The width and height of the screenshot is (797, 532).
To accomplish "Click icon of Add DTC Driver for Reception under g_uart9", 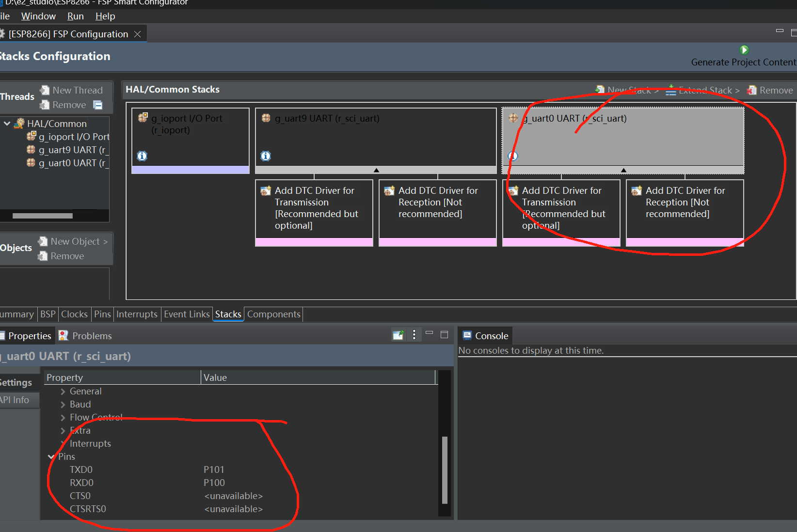I will pyautogui.click(x=389, y=191).
